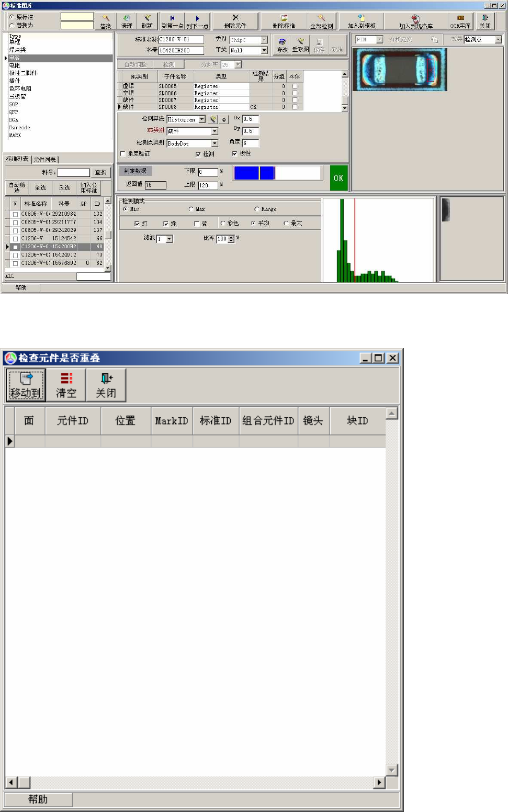Open the PIN dropdown above image
This screenshot has height=812, width=508.
click(x=380, y=39)
